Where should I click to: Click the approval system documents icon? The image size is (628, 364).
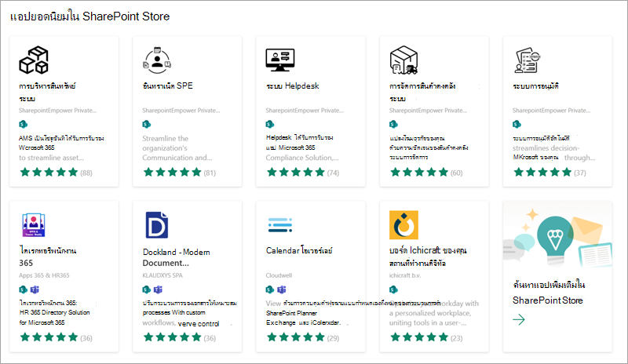click(x=528, y=60)
